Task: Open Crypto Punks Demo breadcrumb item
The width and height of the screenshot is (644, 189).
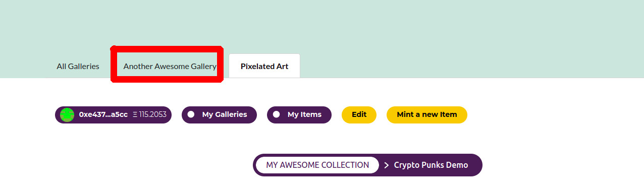Action: coord(431,165)
